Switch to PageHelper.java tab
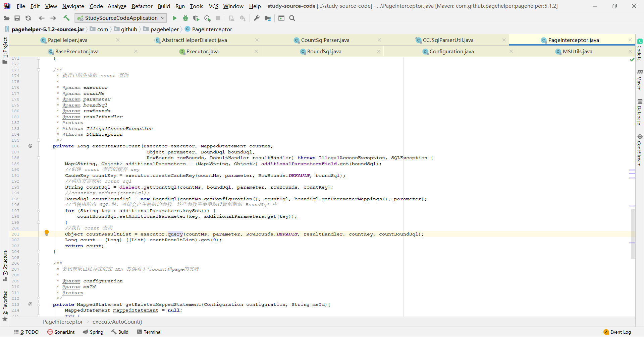This screenshot has width=644, height=337. coord(67,40)
